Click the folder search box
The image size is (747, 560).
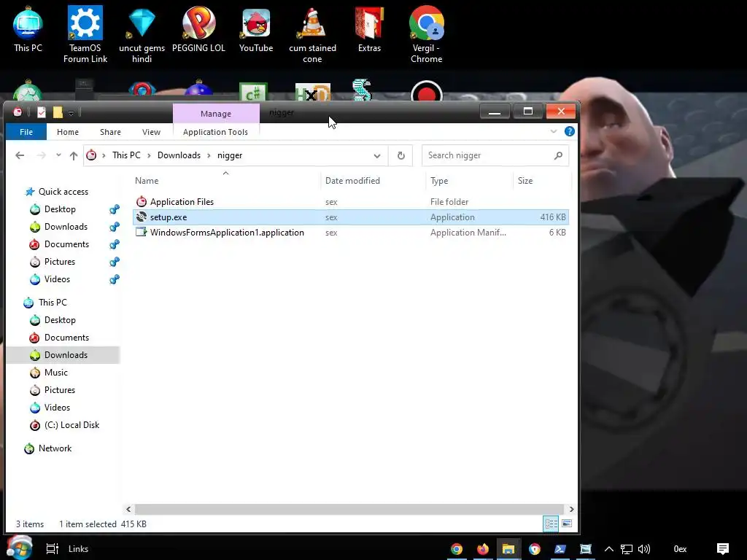point(495,156)
